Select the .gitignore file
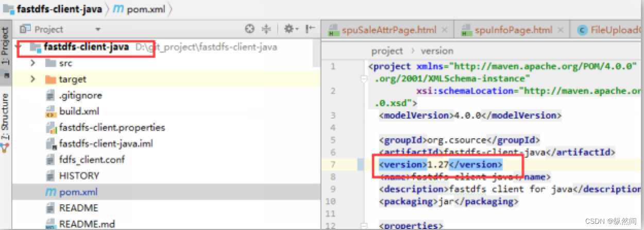644x230 pixels. pyautogui.click(x=80, y=95)
